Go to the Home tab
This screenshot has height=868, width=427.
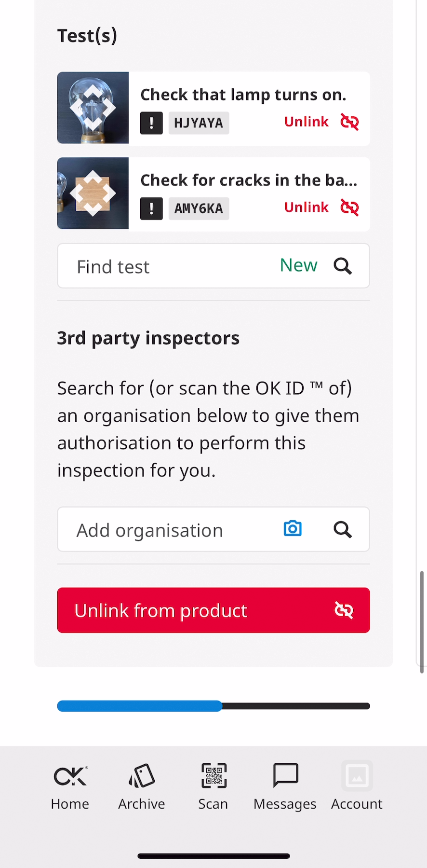[70, 786]
